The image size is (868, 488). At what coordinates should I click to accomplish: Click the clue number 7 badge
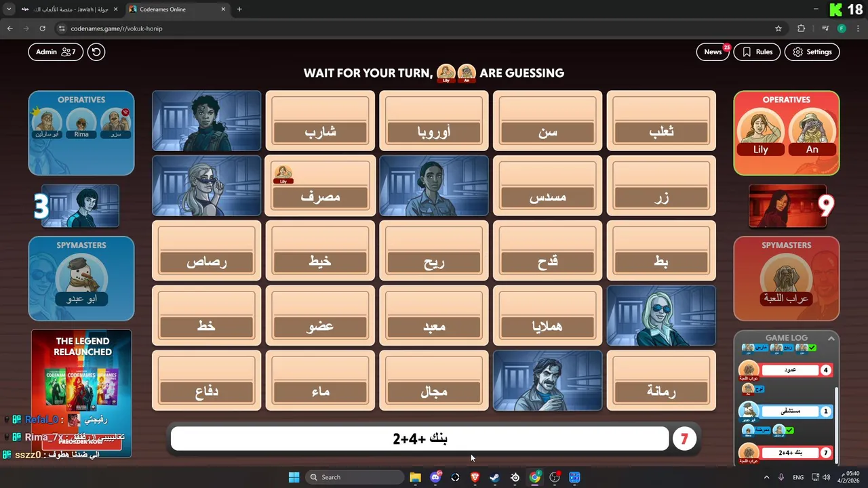coord(684,439)
